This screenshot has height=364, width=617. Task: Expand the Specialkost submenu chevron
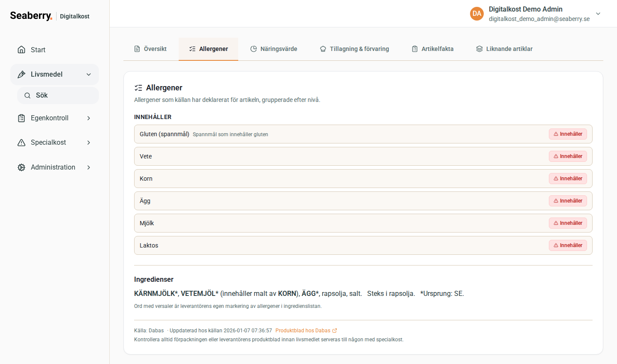(x=89, y=143)
